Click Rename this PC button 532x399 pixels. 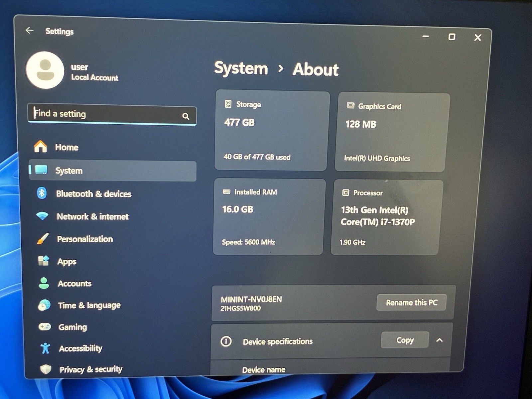point(411,302)
